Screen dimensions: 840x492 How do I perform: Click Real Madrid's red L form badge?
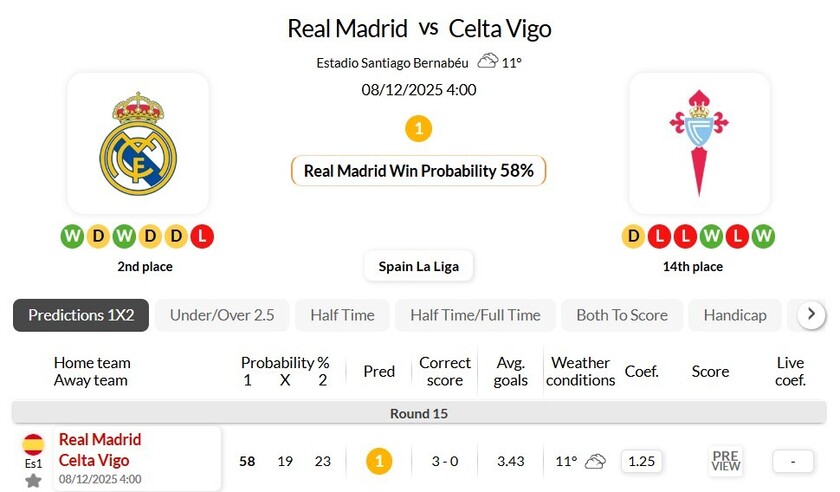(203, 237)
